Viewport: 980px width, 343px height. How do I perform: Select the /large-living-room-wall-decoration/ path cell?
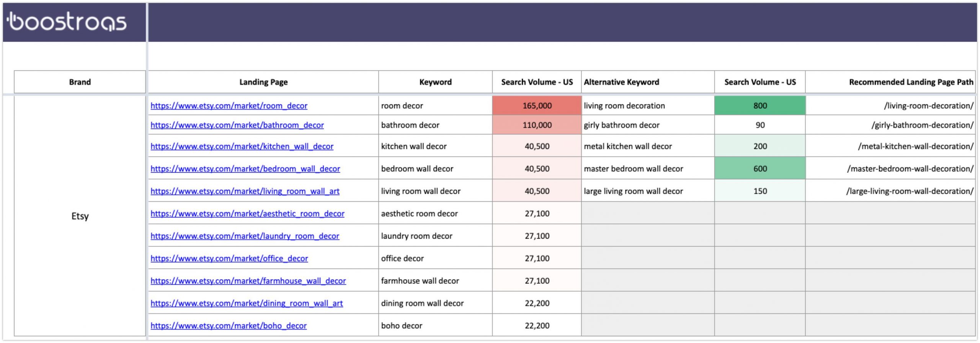click(890, 191)
